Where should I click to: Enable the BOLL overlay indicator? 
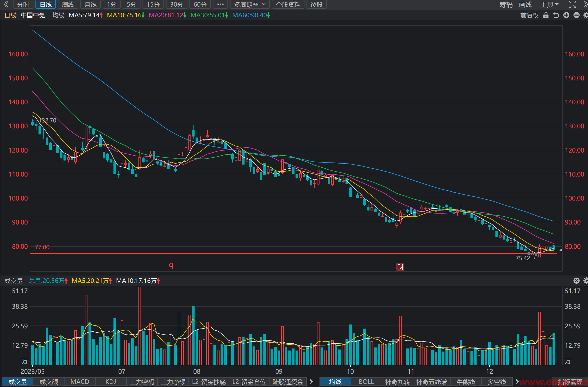(366, 382)
